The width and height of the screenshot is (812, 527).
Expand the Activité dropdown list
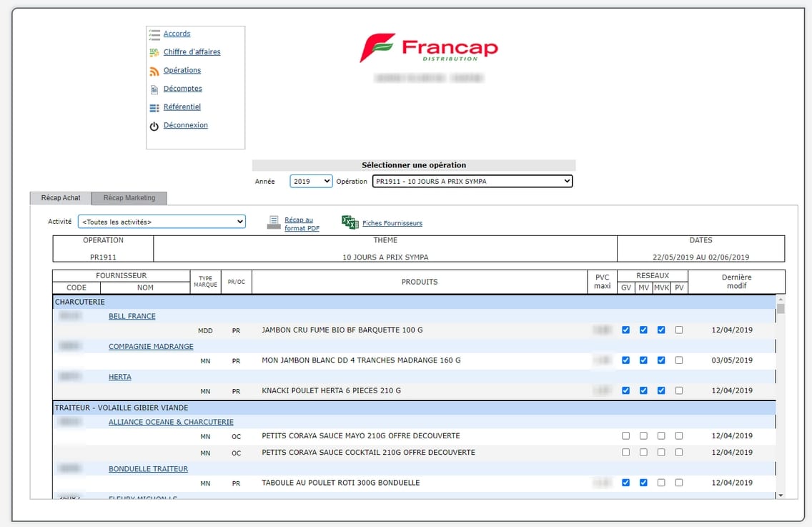coord(162,221)
